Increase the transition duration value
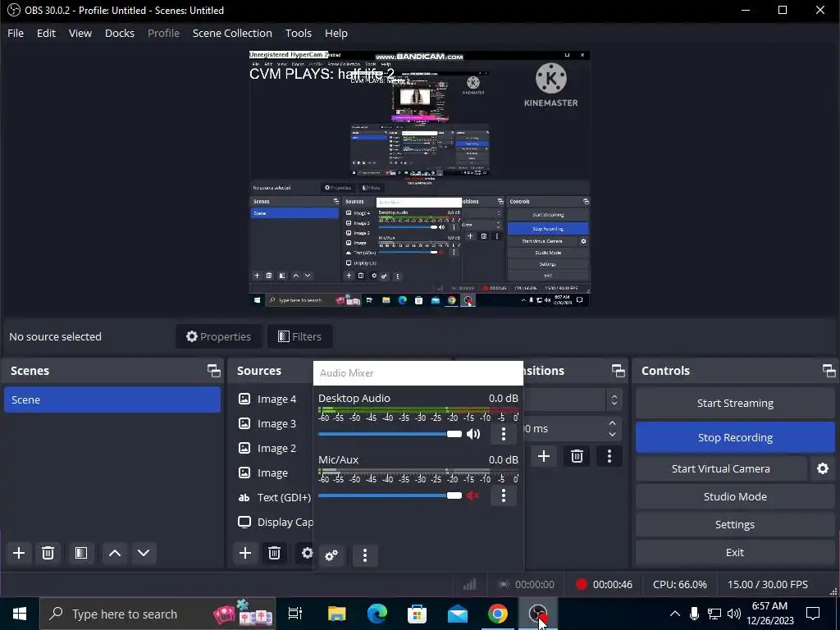The image size is (840, 630). (612, 423)
